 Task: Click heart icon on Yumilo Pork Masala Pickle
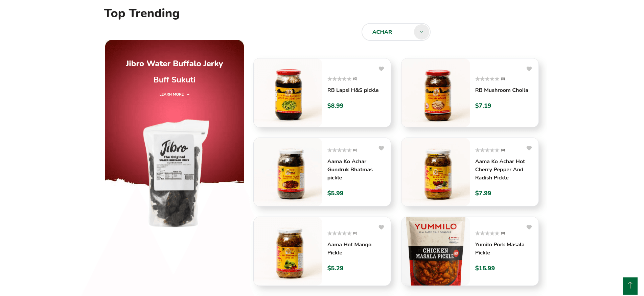coord(529,227)
